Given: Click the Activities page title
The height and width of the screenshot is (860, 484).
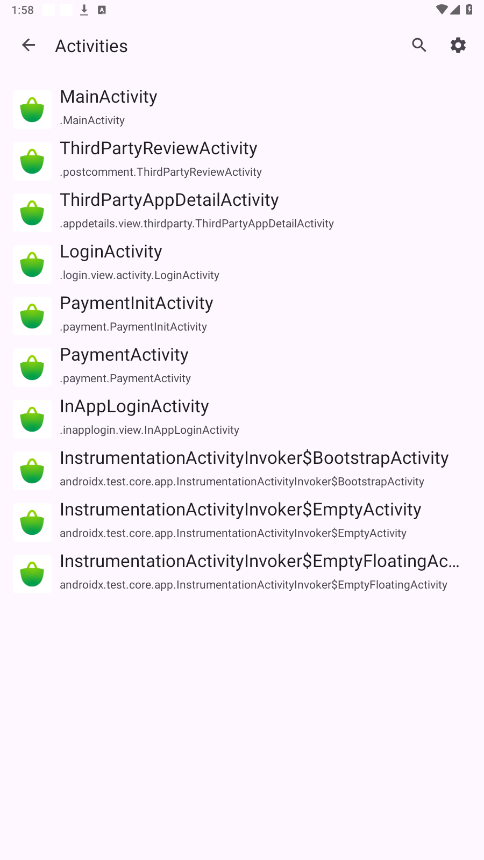Looking at the screenshot, I should 91,46.
